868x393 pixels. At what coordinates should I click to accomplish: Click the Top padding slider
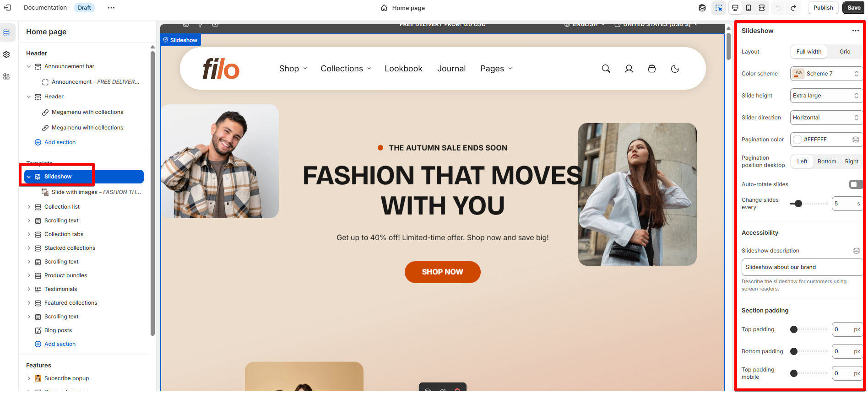point(809,329)
